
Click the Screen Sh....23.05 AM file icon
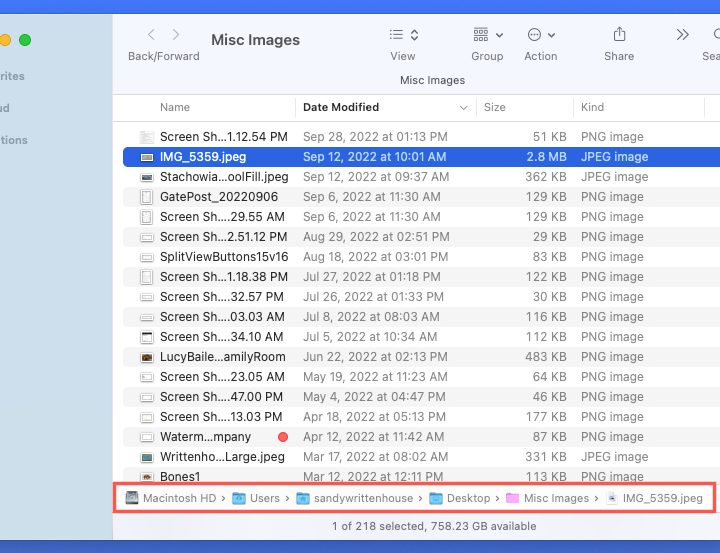coord(147,377)
